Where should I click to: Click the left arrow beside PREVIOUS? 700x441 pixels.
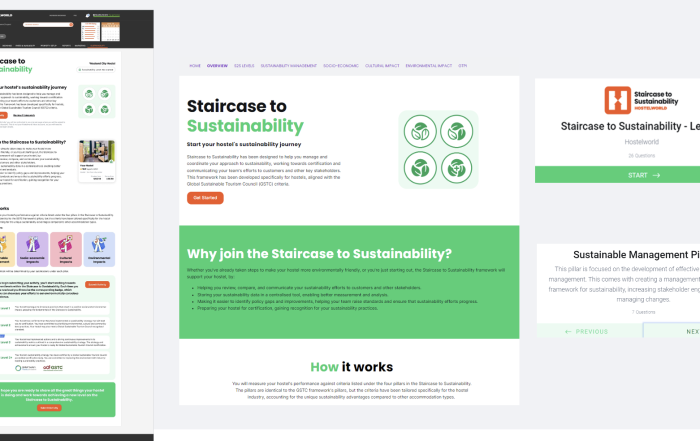568,332
